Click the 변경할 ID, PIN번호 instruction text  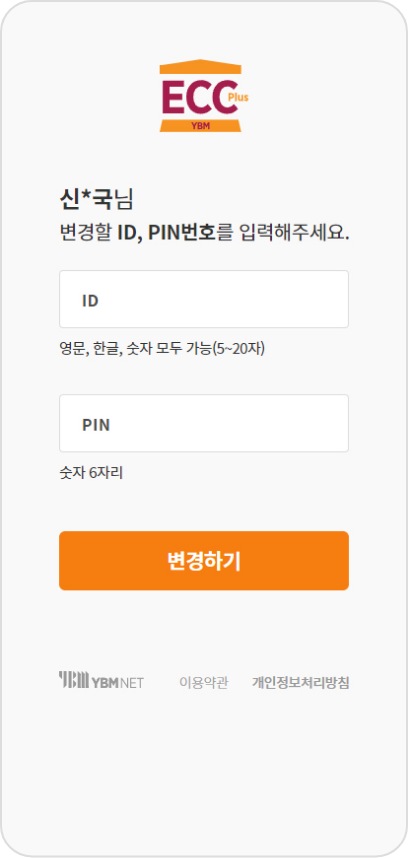pos(204,233)
